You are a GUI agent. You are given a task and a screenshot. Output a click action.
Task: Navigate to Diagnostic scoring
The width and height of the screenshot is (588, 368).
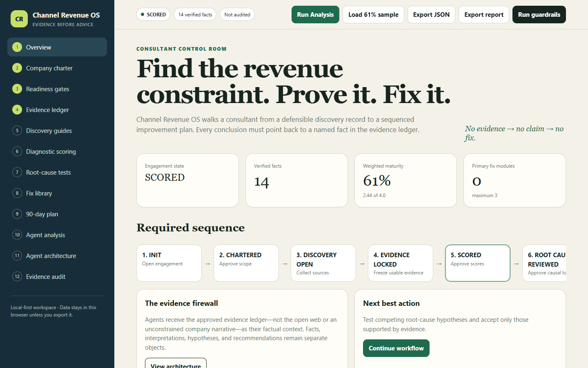[57, 151]
